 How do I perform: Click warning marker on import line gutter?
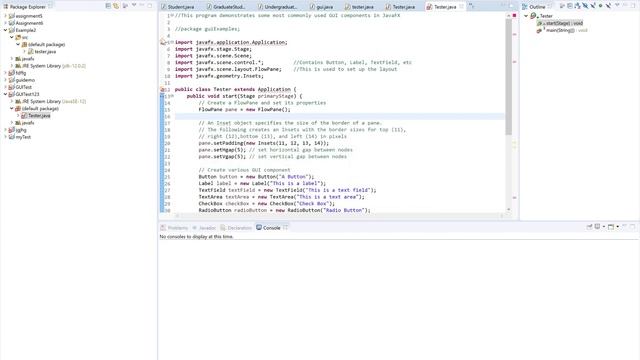tap(163, 42)
